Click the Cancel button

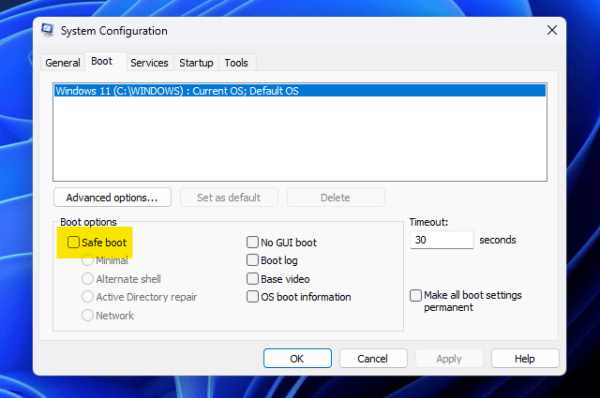(373, 358)
